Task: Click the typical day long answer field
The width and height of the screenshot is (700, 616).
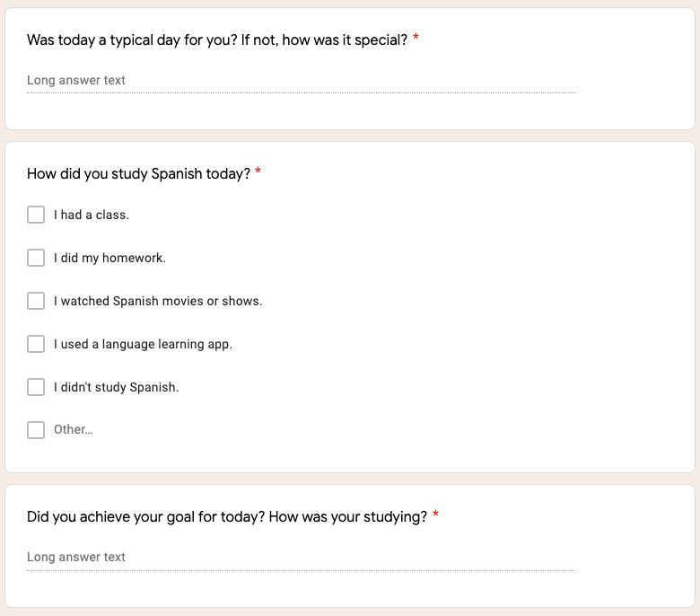Action: coord(301,80)
